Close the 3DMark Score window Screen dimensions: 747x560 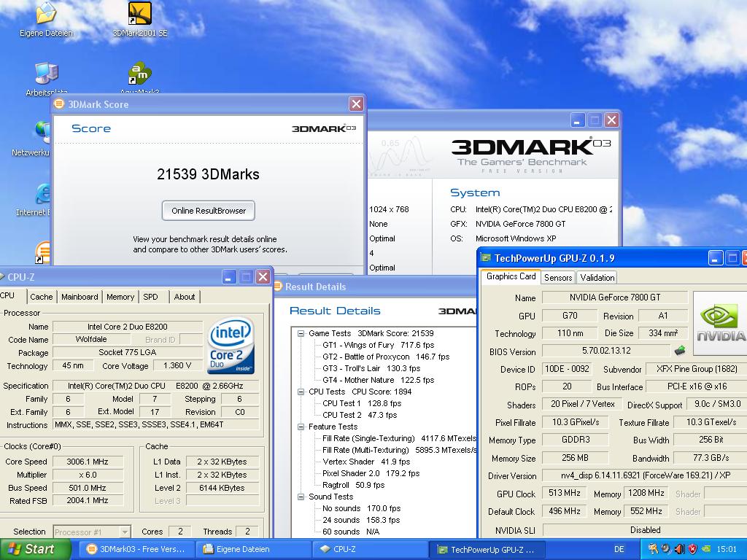click(x=356, y=104)
